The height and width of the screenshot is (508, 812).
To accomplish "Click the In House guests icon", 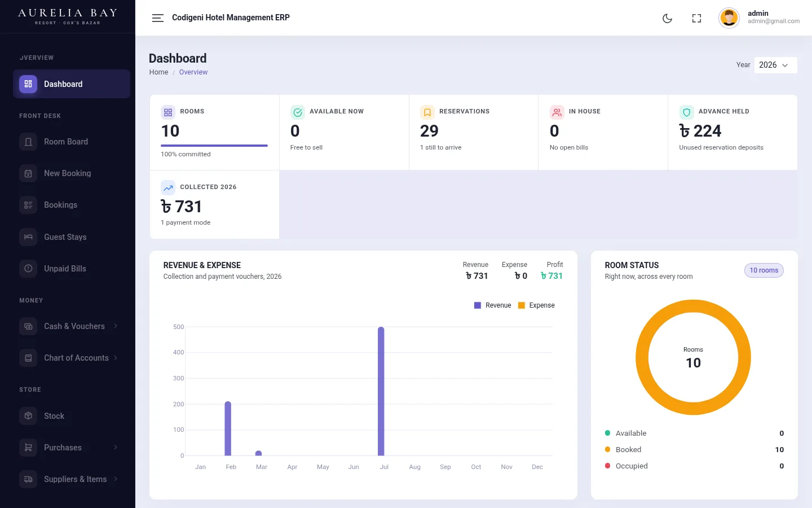I will (557, 112).
